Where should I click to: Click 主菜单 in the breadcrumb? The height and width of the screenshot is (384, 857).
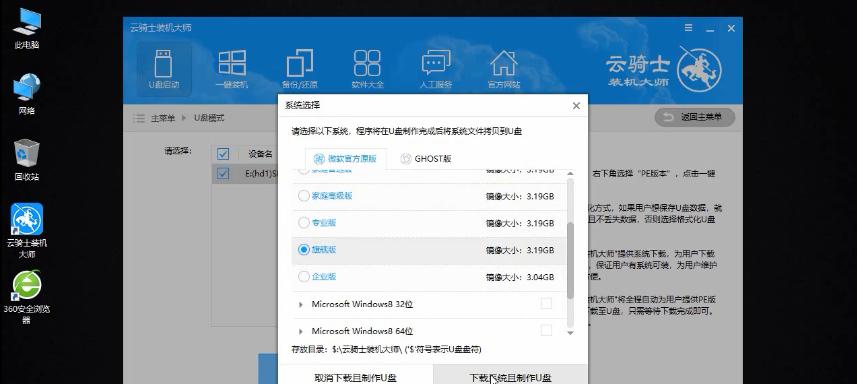click(x=163, y=118)
